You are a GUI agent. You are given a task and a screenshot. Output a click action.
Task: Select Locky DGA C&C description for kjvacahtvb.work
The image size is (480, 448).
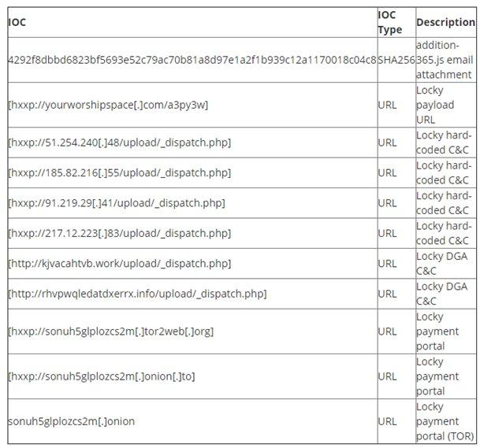441,263
